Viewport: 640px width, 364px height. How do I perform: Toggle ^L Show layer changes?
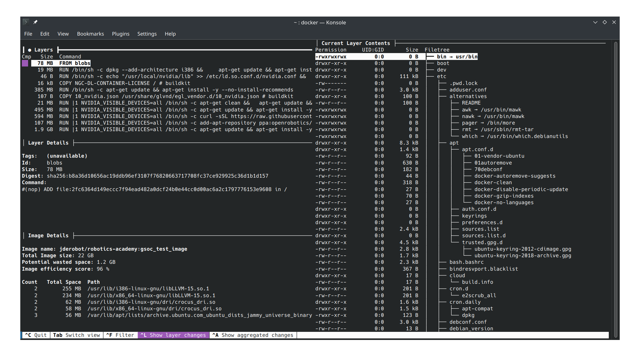[173, 335]
